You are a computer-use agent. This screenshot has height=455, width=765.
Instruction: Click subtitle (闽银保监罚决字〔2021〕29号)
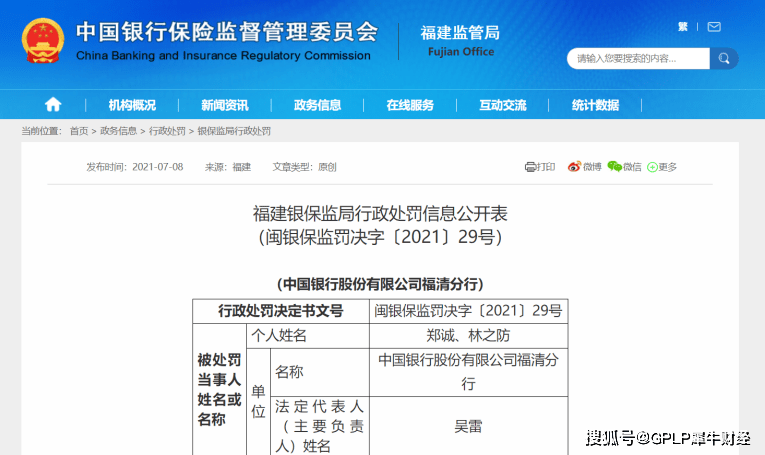pyautogui.click(x=380, y=237)
